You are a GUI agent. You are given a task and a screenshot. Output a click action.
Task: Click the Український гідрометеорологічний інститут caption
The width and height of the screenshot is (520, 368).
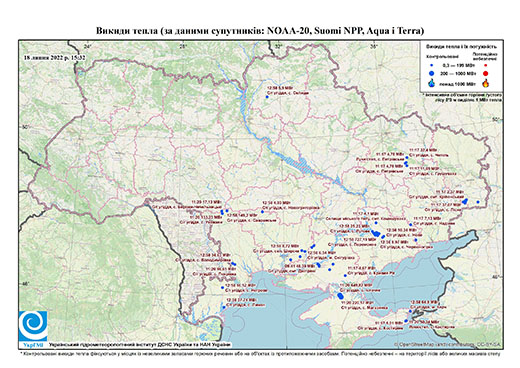pyautogui.click(x=140, y=344)
